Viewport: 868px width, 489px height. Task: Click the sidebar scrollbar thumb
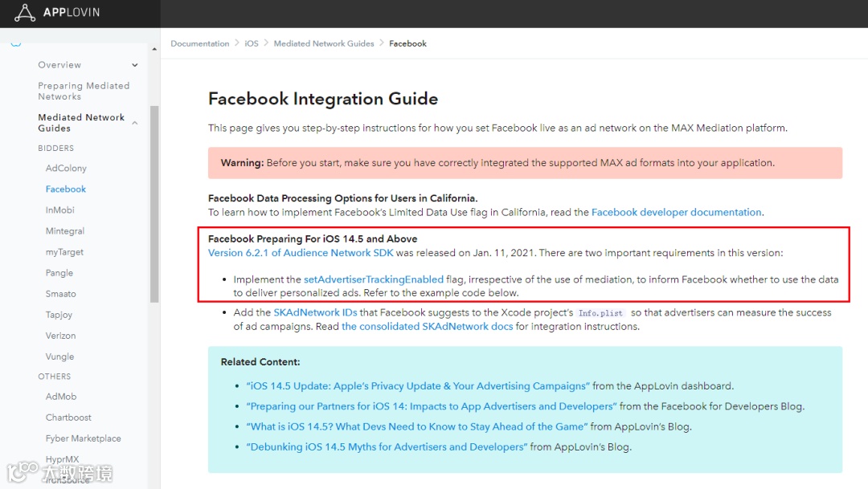coord(154,204)
